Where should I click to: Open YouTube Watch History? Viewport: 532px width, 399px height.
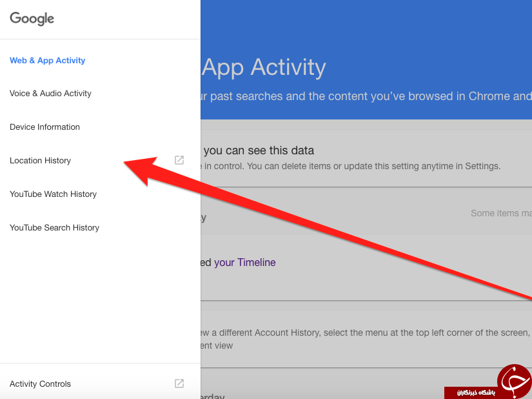tap(54, 194)
